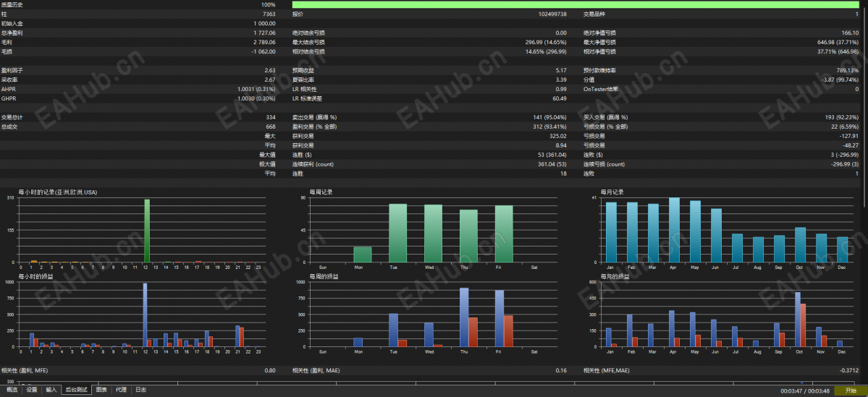868x397 pixels.
Task: Click the 卖出交易 value 141 (95.04%)
Action: (x=549, y=117)
